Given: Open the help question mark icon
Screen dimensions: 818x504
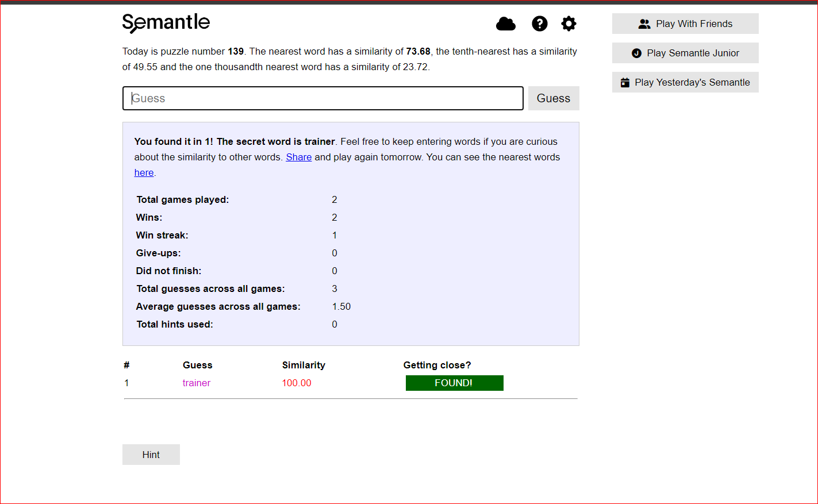Looking at the screenshot, I should [539, 24].
